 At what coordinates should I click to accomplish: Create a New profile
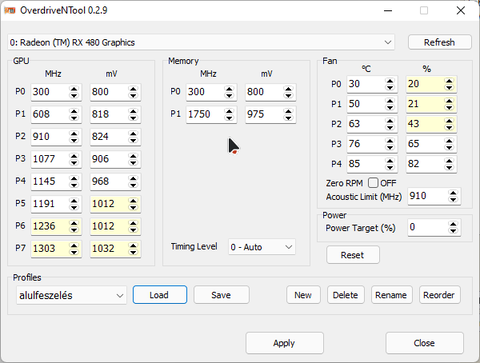(303, 295)
